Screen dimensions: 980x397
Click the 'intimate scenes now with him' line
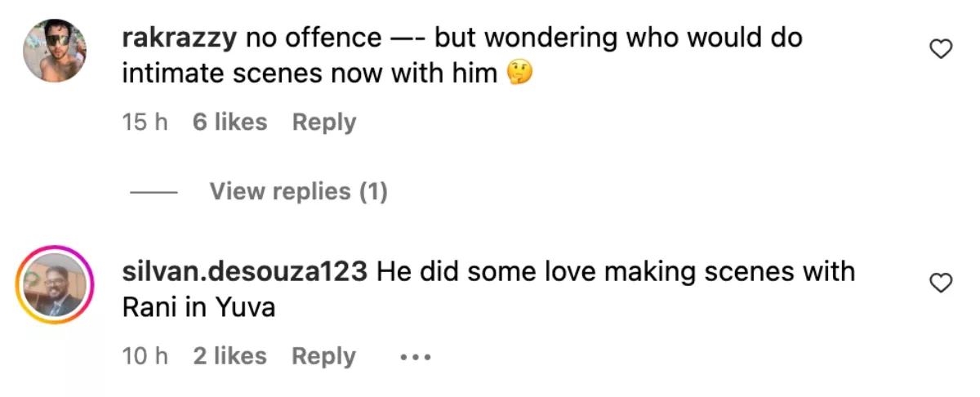click(310, 74)
